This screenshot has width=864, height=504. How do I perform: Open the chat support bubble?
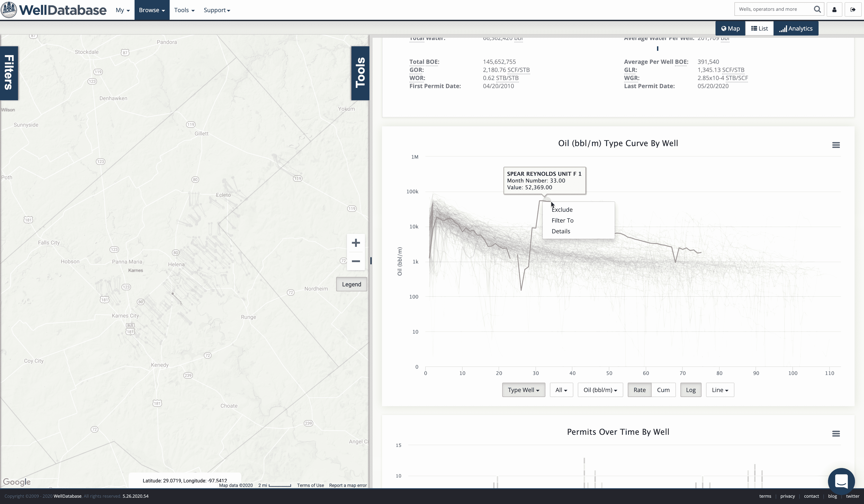coord(841,481)
